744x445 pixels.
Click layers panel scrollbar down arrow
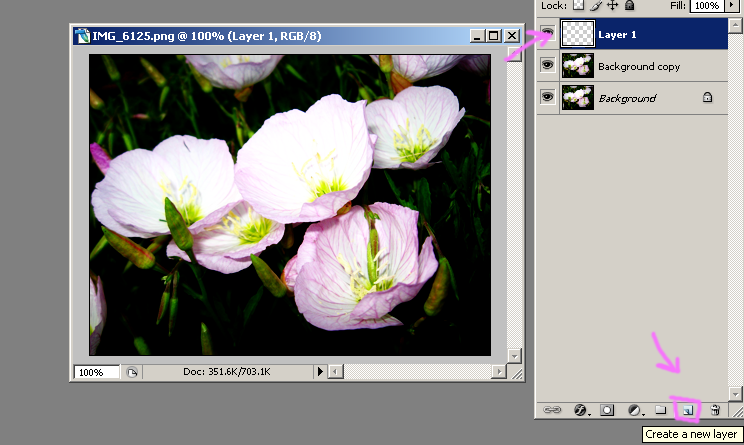click(x=735, y=394)
